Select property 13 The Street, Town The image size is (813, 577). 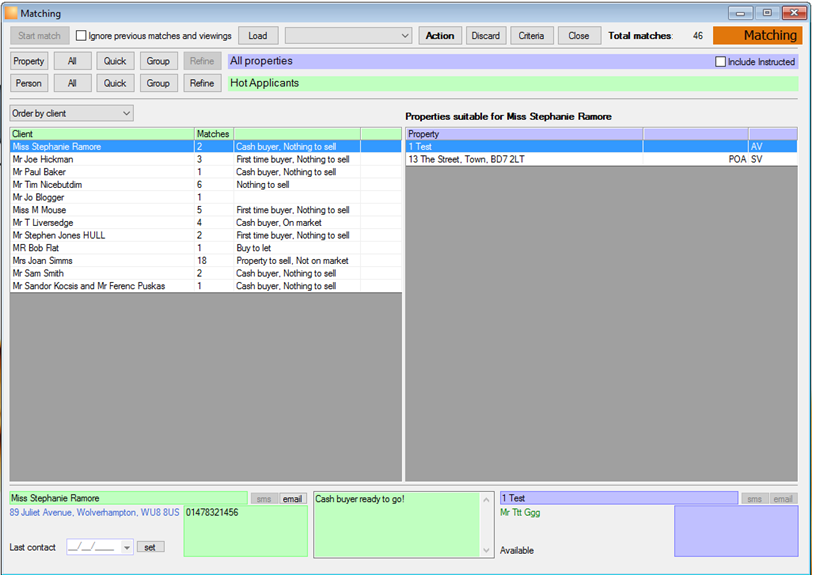[x=601, y=159]
